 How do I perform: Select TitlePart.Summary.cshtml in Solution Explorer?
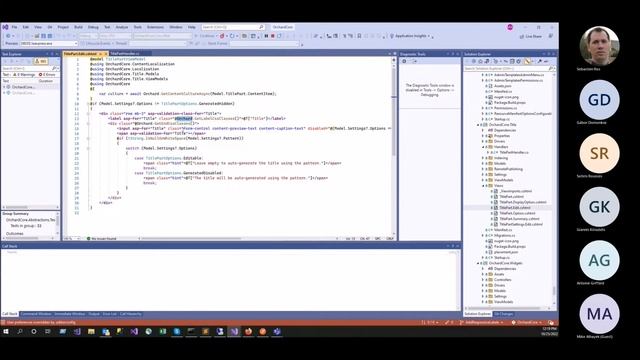(x=519, y=219)
